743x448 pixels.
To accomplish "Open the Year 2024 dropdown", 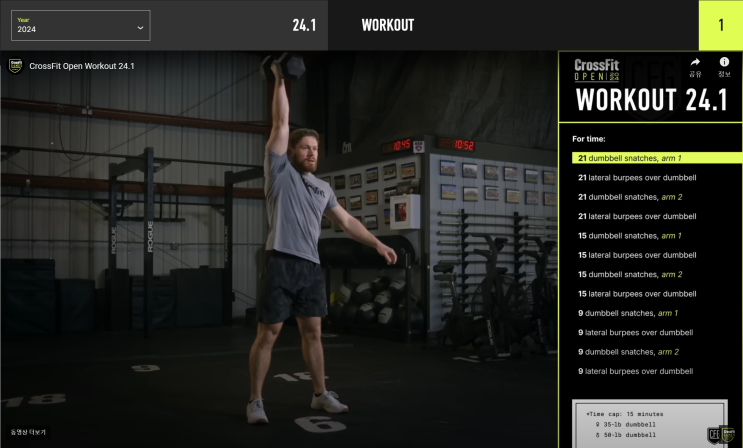I will pyautogui.click(x=81, y=25).
